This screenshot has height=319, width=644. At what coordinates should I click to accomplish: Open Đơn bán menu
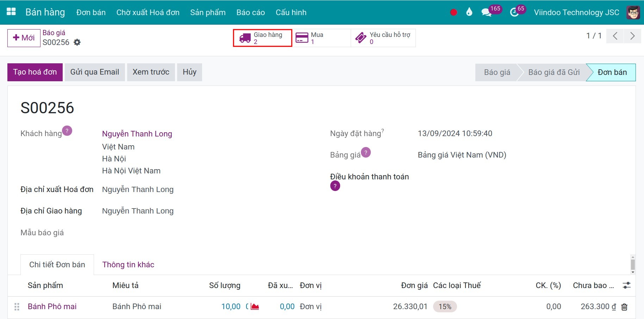pyautogui.click(x=91, y=12)
